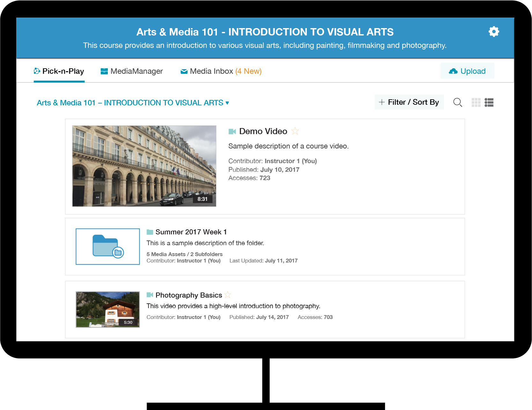532x410 pixels.
Task: Click the cloud upload icon
Action: [x=453, y=71]
